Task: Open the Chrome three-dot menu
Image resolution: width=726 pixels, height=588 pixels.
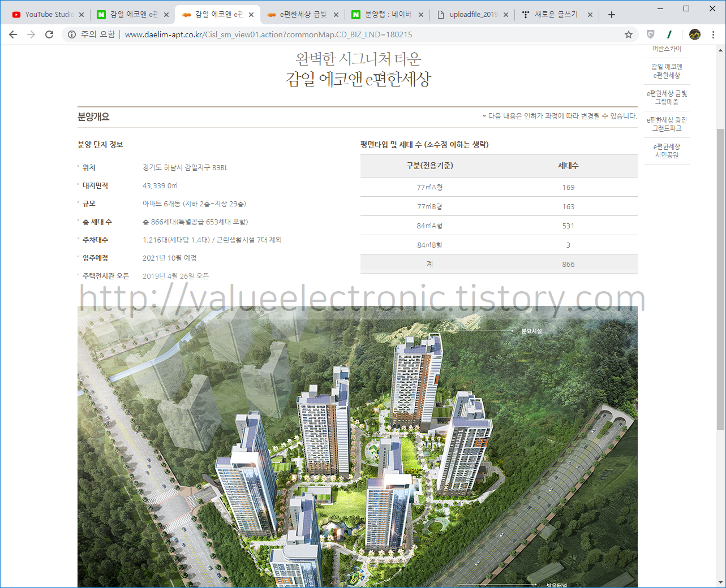Action: tap(713, 34)
